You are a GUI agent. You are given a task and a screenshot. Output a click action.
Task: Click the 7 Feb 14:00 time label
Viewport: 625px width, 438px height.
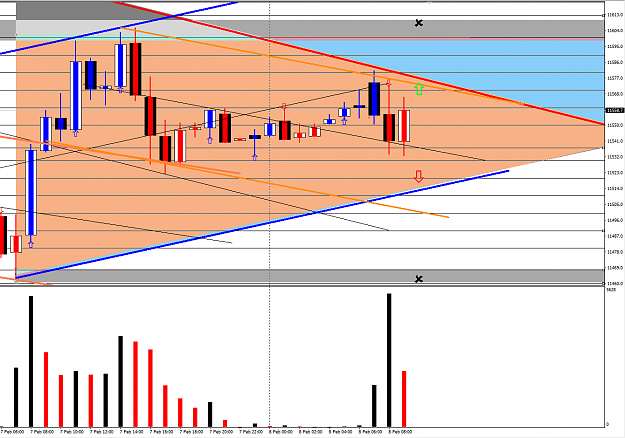click(x=132, y=432)
